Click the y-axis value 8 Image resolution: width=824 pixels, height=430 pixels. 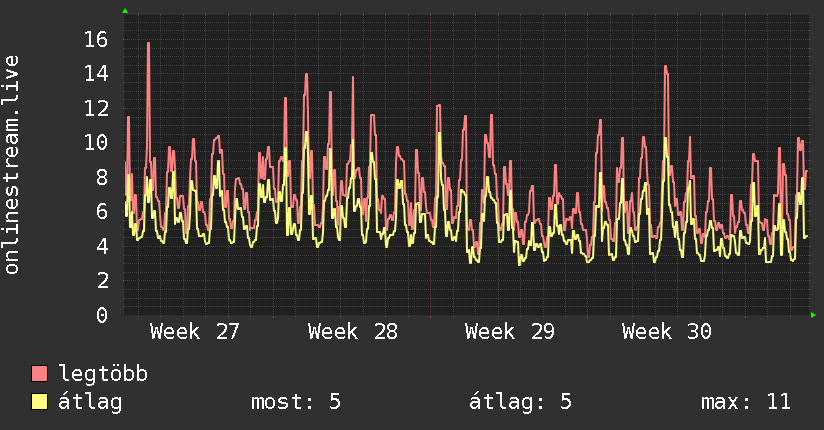coord(102,177)
